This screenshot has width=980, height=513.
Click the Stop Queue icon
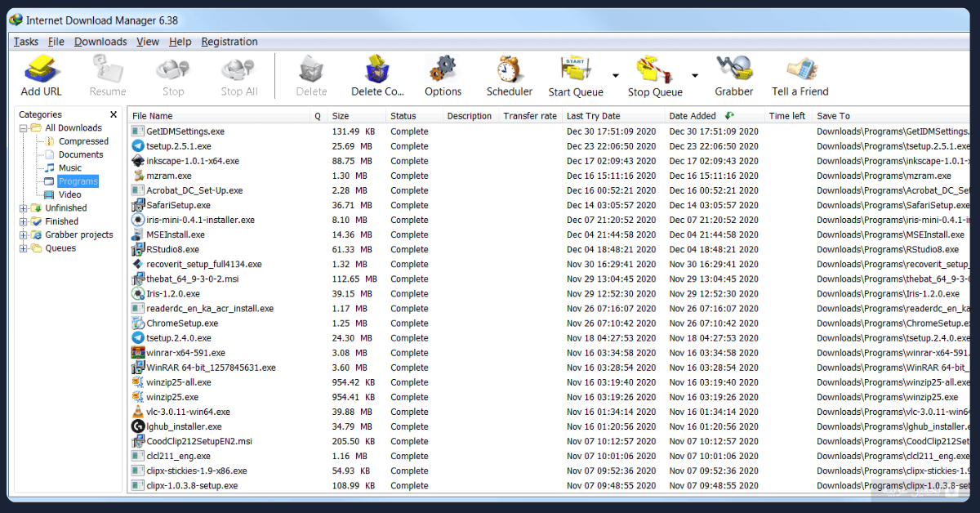point(655,69)
